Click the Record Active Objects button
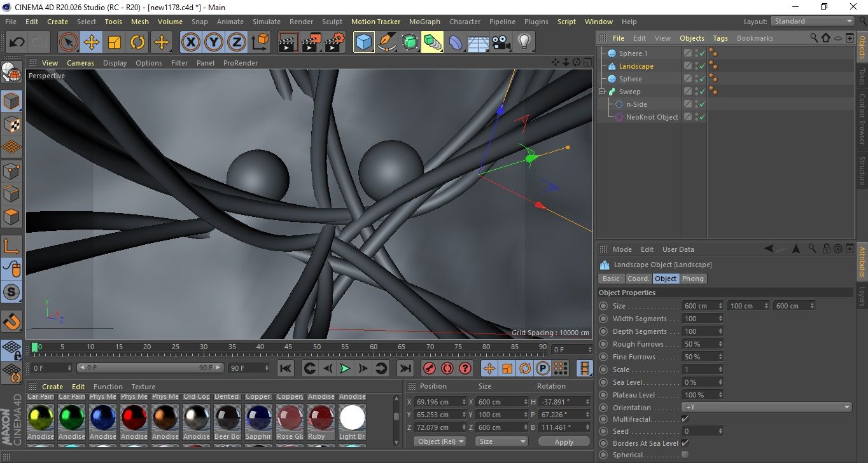868x463 pixels. coord(430,368)
